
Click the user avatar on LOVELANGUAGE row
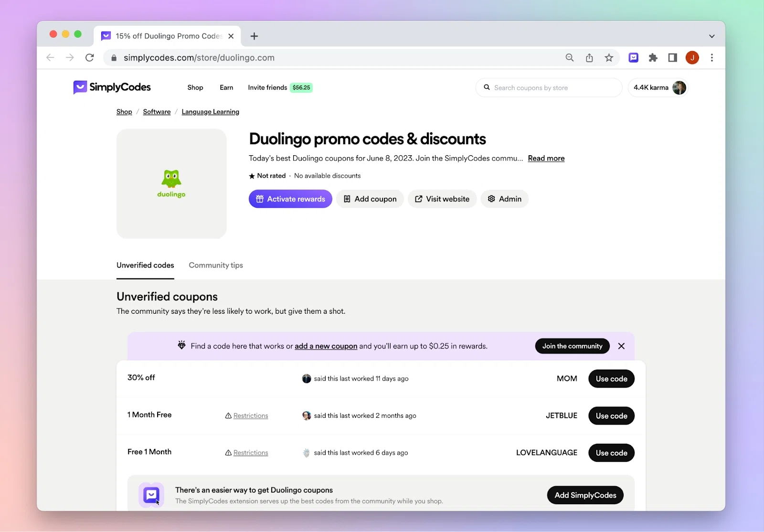(x=307, y=453)
